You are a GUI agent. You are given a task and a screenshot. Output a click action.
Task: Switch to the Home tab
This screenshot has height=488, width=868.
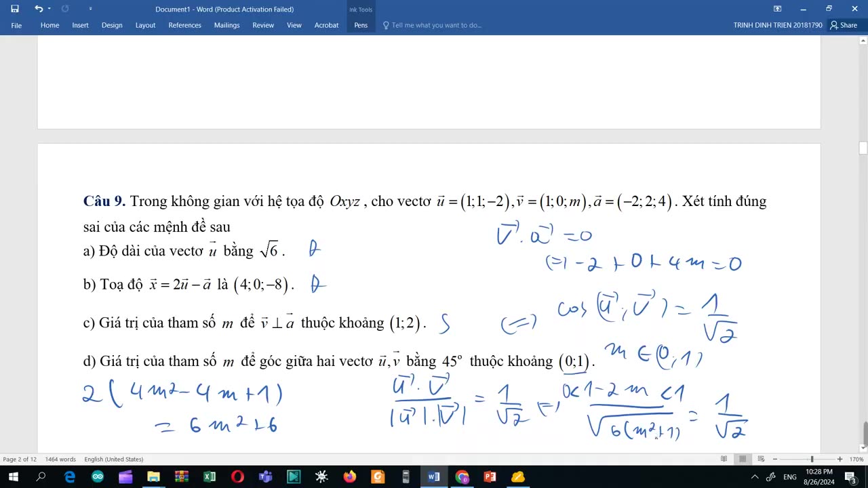tap(50, 25)
